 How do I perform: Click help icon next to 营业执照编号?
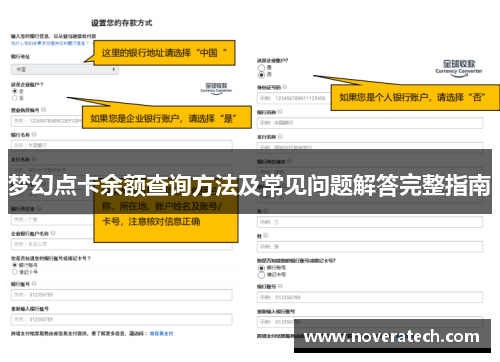coord(43,109)
